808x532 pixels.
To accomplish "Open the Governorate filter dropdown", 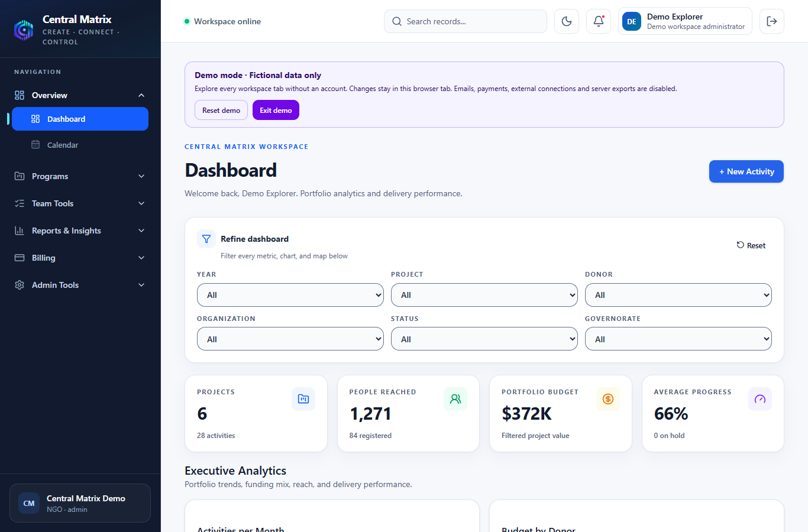I will click(678, 339).
